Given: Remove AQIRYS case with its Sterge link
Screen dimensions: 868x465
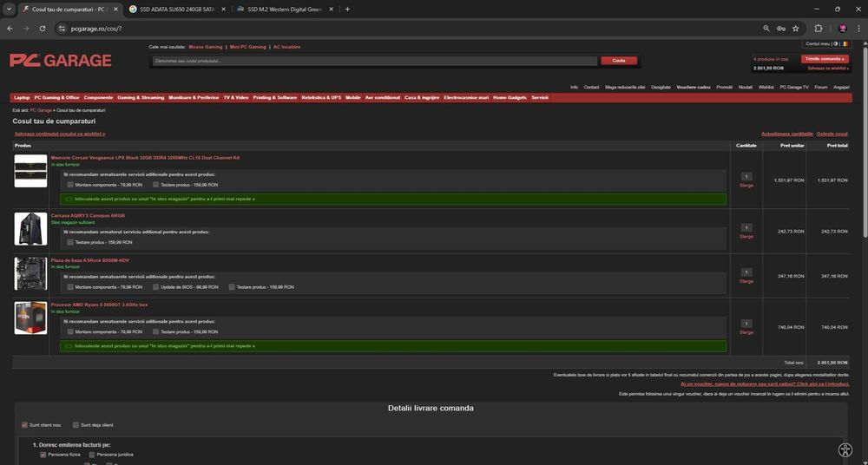Looking at the screenshot, I should pos(746,236).
